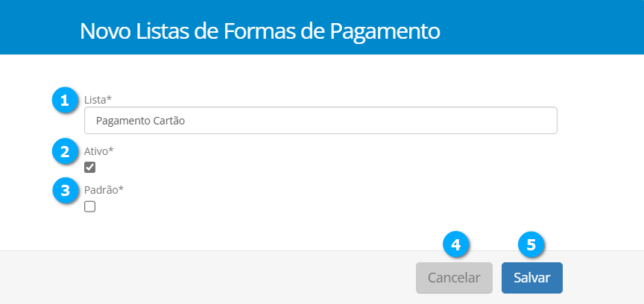Uncheck the Ativo checkbox
Viewport: 644px width, 304px height.
pyautogui.click(x=90, y=167)
